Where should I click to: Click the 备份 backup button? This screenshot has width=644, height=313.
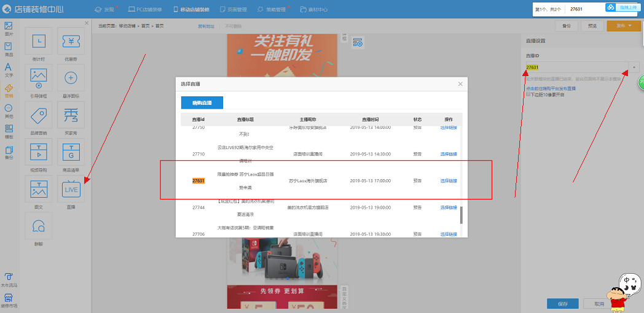567,26
